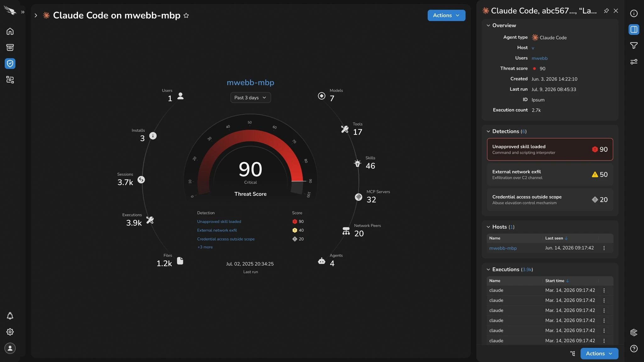Viewport: 644px width, 362px height.
Task: Click the threat score gauge arc
Action: click(250, 136)
